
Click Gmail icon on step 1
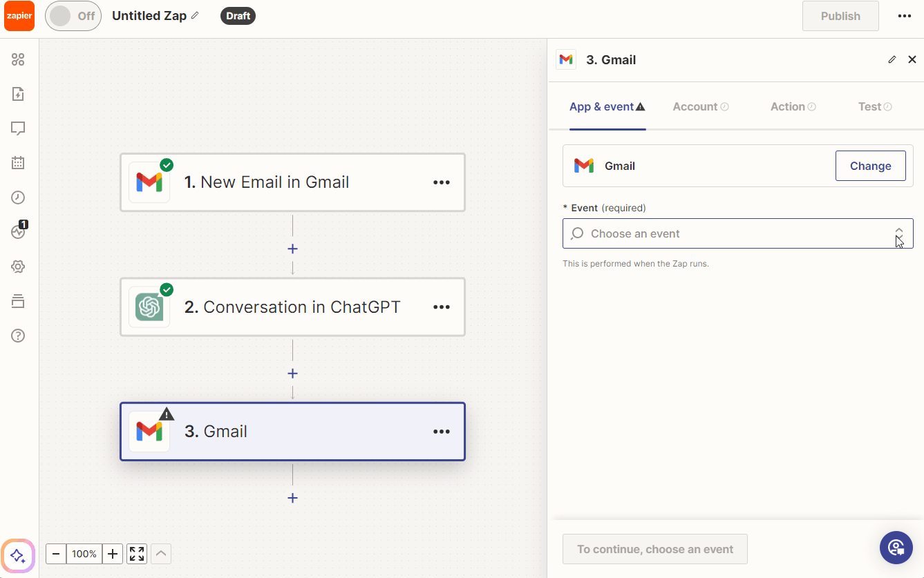click(x=149, y=182)
